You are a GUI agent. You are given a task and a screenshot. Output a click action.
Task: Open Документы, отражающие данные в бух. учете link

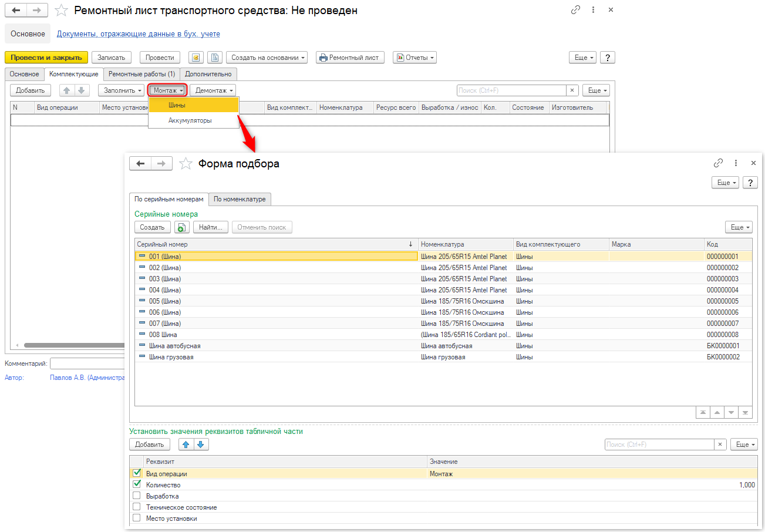click(x=138, y=34)
